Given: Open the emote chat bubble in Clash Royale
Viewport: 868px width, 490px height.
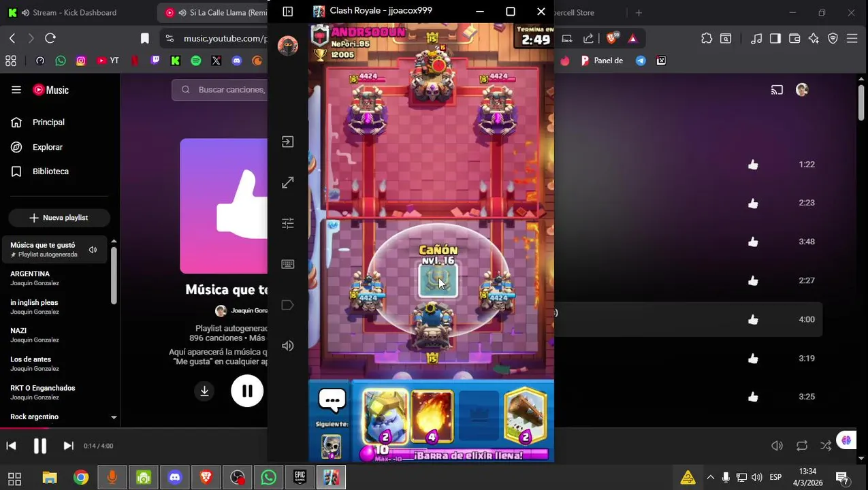Looking at the screenshot, I should point(332,401).
